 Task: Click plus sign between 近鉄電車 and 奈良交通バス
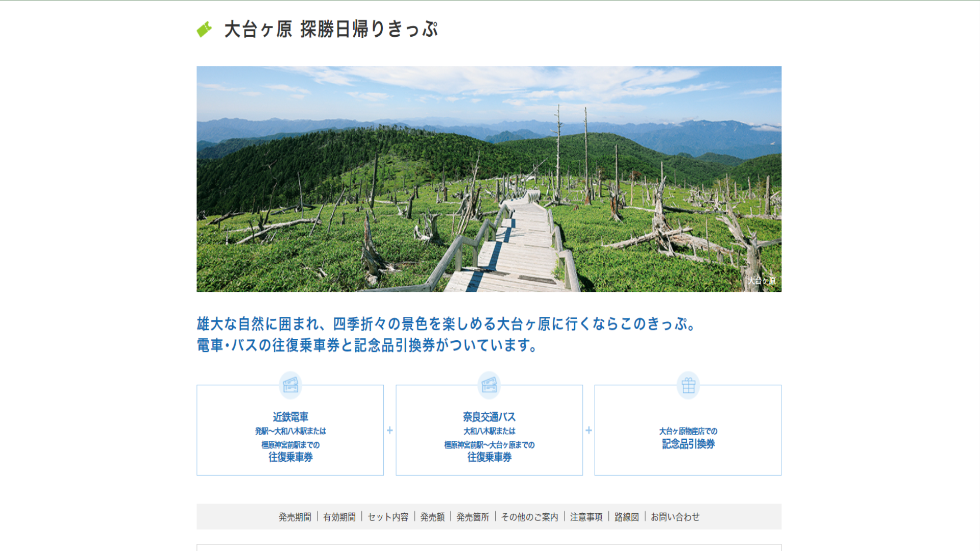pyautogui.click(x=390, y=430)
